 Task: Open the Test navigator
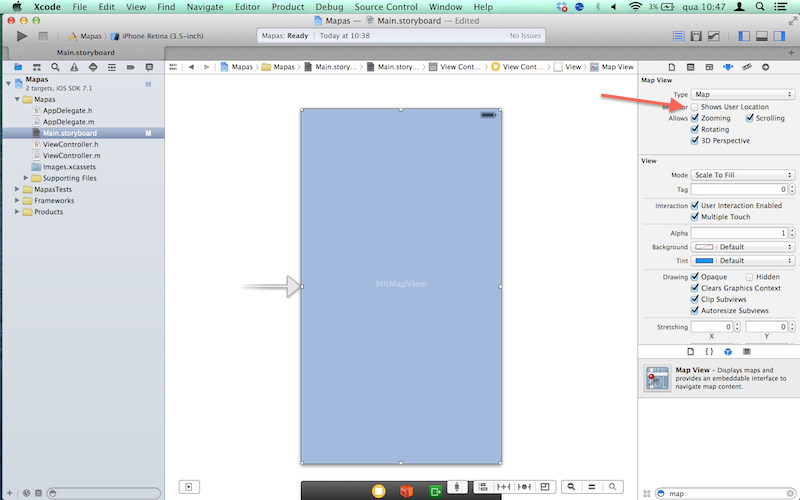pos(93,67)
